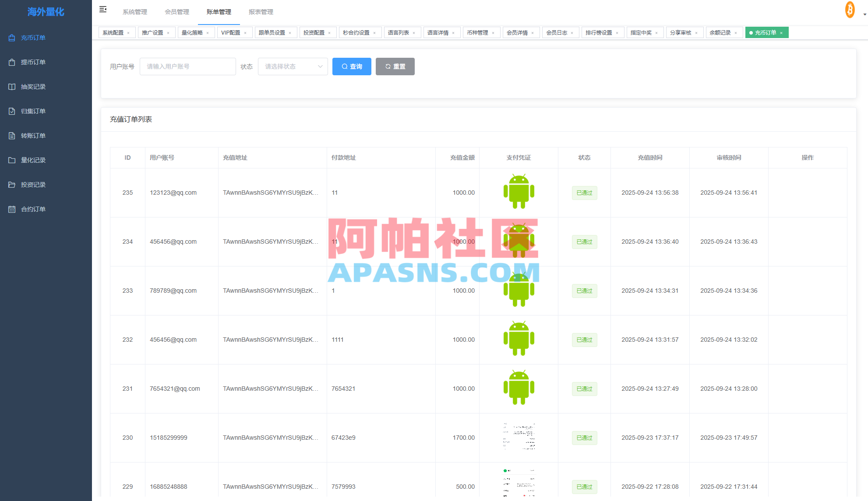This screenshot has height=501, width=868.
Task: Collapse the sidebar with the hamburger icon
Action: click(103, 9)
